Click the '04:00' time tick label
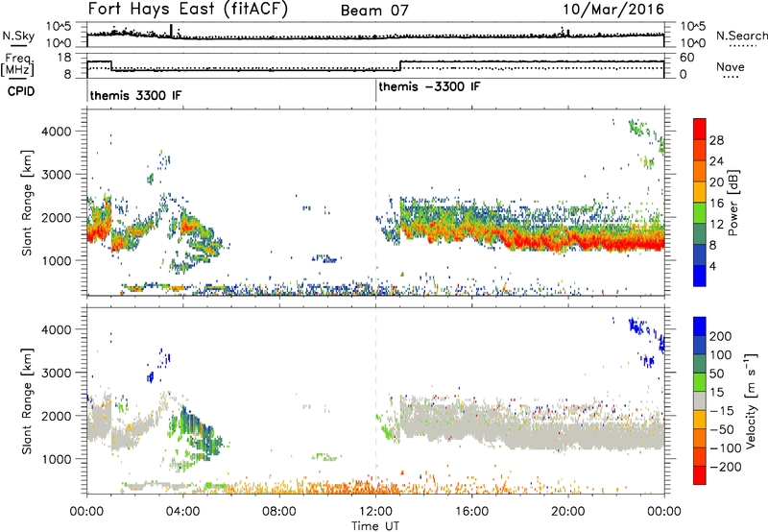This screenshot has height=532, width=768. (182, 512)
